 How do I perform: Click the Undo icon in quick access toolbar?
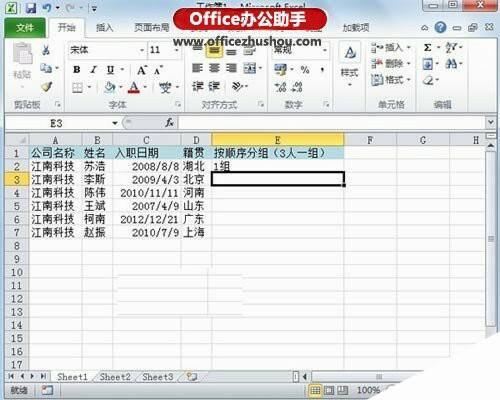point(46,8)
